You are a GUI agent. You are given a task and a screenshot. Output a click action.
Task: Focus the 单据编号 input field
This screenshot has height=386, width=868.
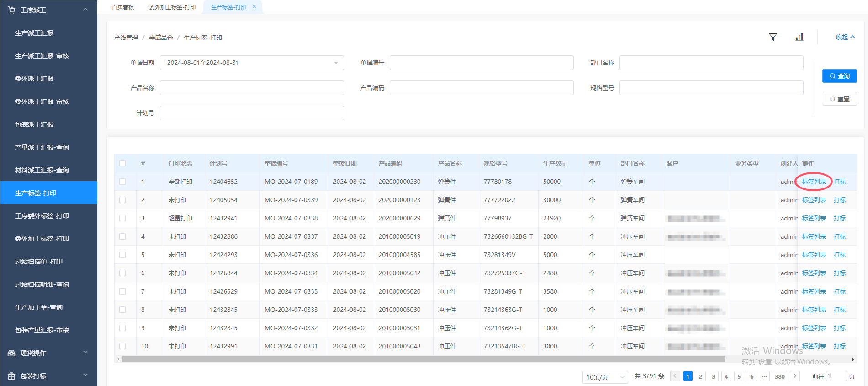tap(482, 63)
